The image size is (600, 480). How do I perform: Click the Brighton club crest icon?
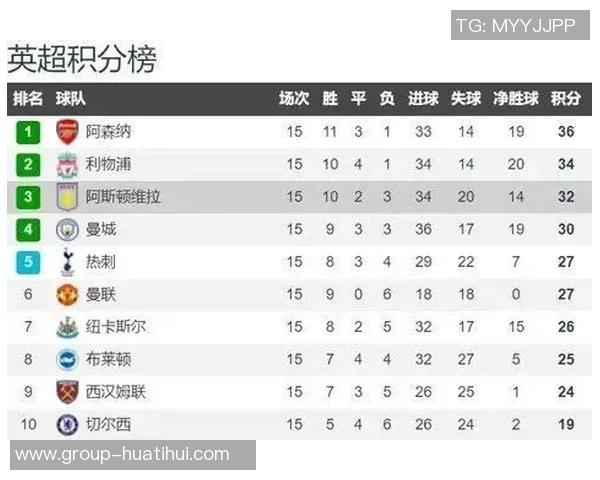point(67,359)
